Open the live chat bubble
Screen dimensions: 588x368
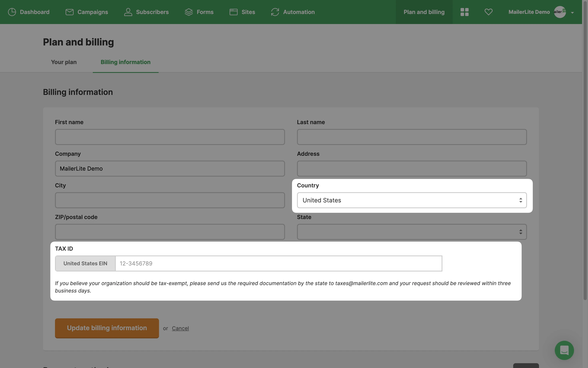coord(564,350)
